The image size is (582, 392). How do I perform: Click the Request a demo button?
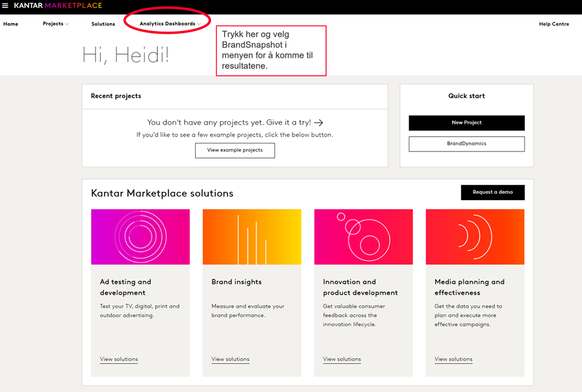coord(493,193)
